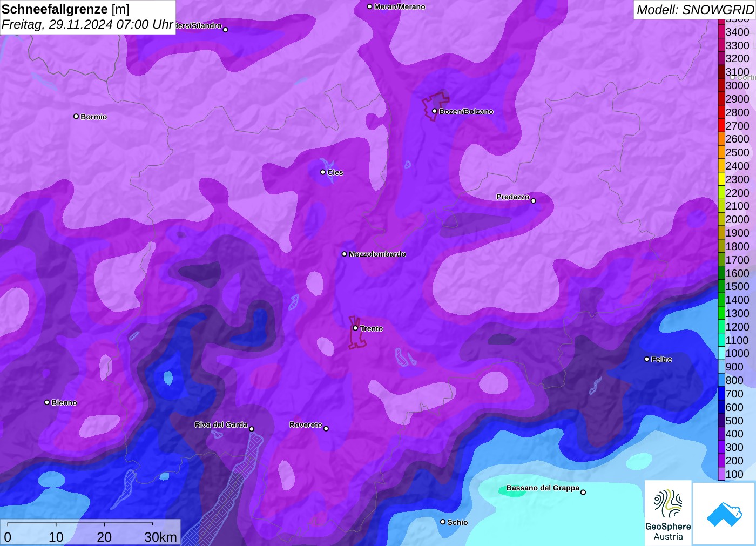Click the 'Riva del Garda' label text

coord(221,424)
